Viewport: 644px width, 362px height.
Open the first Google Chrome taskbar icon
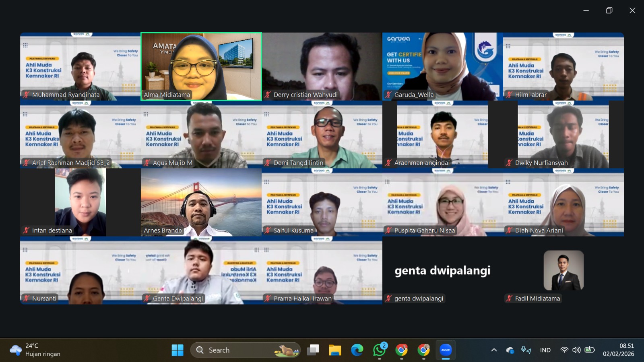(401, 350)
